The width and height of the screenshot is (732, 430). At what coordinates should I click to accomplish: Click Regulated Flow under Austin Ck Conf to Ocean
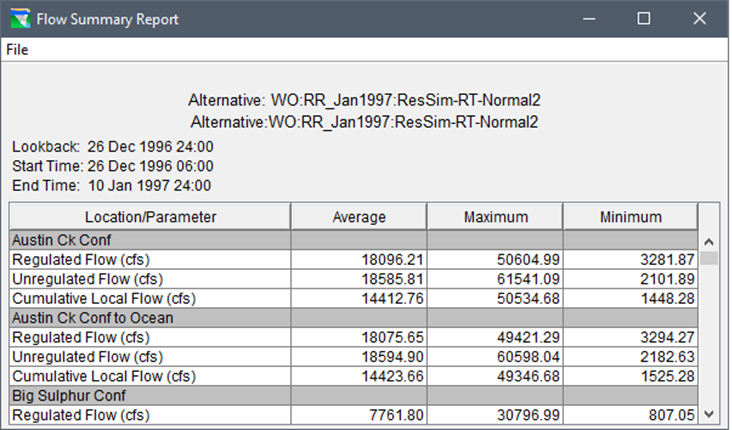[x=81, y=337]
